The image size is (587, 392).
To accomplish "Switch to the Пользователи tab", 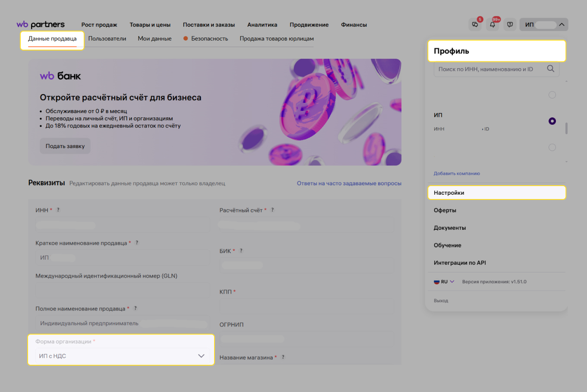I will click(x=107, y=38).
